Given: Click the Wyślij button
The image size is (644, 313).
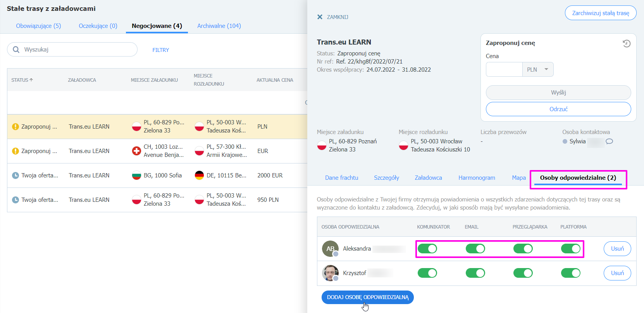Looking at the screenshot, I should coord(558,93).
